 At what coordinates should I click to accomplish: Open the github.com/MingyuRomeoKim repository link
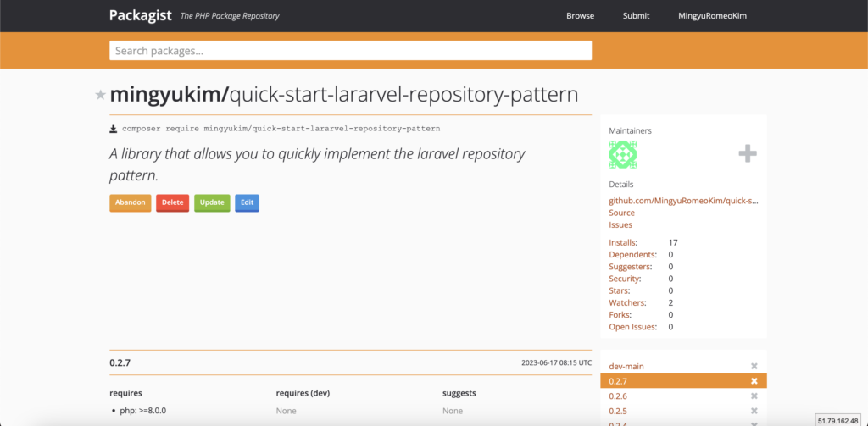tap(684, 201)
